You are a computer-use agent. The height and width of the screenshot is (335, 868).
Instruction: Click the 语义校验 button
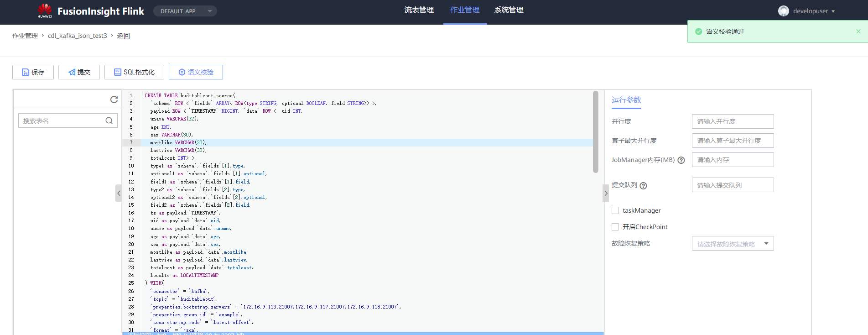196,72
